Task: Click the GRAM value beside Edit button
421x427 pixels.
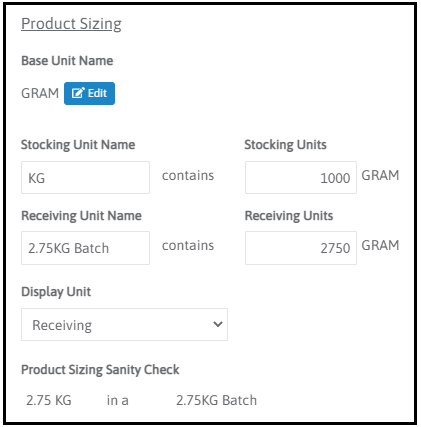Action: (x=40, y=93)
